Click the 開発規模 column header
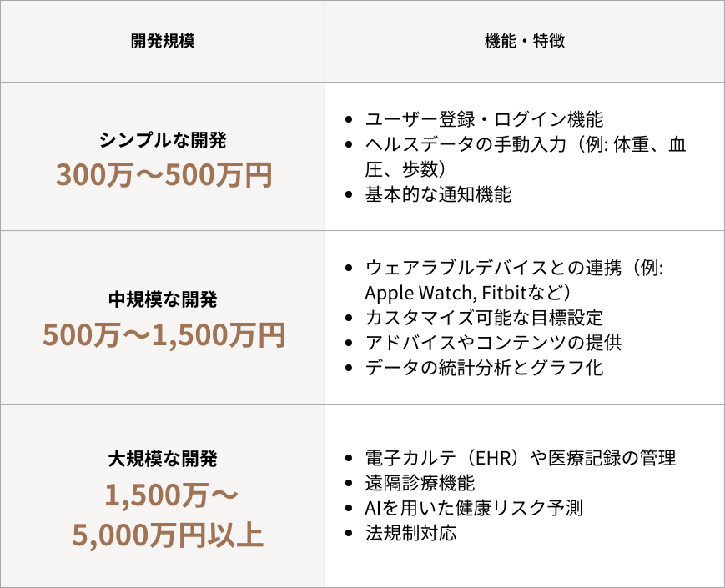Viewport: 725px width, 588px height. tap(163, 41)
